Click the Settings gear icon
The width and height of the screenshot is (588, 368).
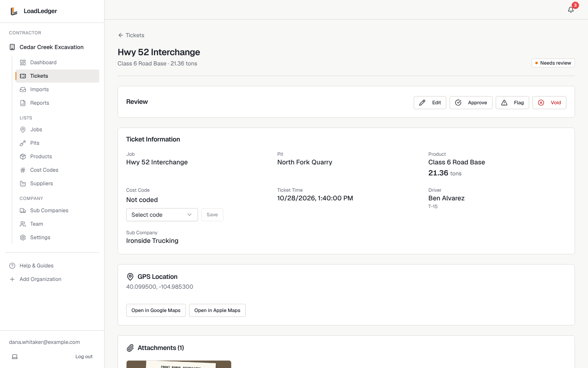tap(23, 238)
